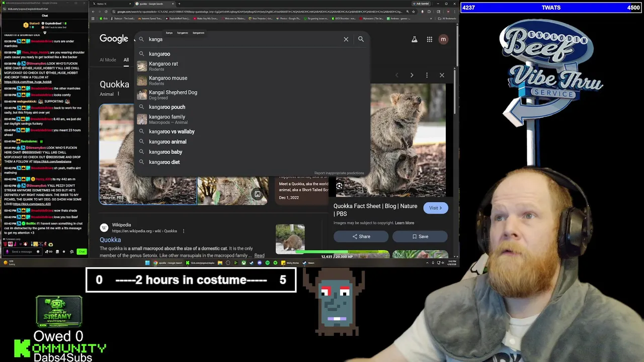Switch to 'Home / X' browser tab
The width and height of the screenshot is (644, 362).
[111, 4]
